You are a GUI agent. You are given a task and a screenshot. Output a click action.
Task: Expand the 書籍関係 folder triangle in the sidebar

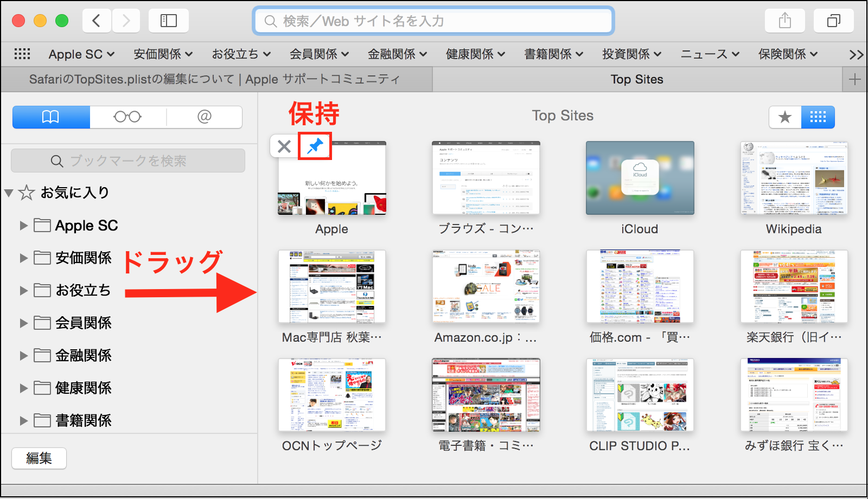click(x=23, y=421)
